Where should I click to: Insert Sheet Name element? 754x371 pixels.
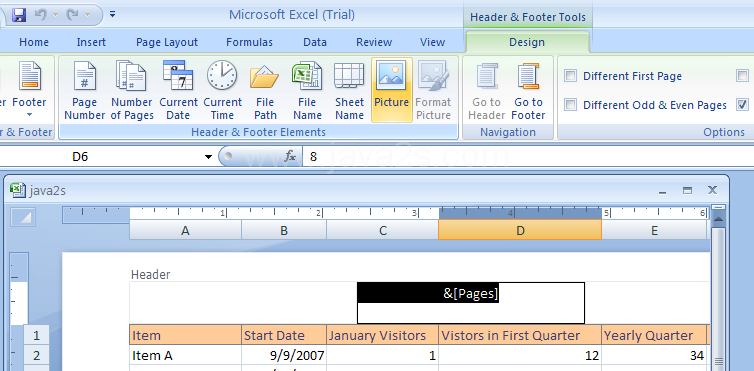tap(350, 90)
